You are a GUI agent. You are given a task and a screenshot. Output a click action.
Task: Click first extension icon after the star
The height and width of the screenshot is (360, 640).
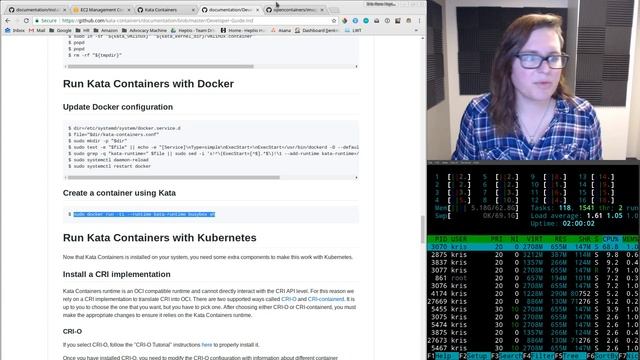tap(344, 20)
